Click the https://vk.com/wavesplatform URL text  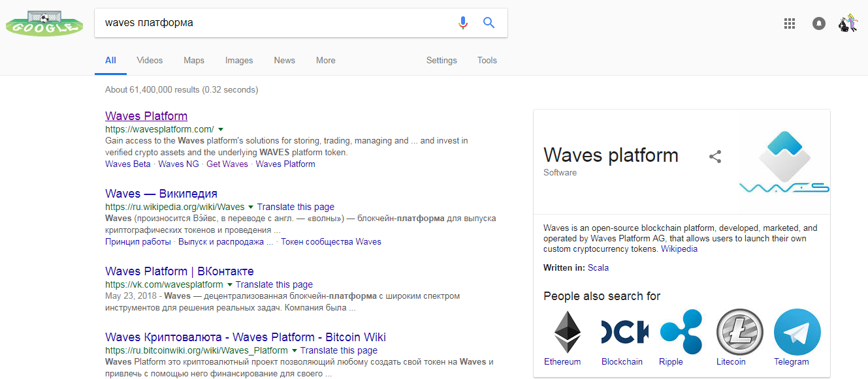[164, 284]
